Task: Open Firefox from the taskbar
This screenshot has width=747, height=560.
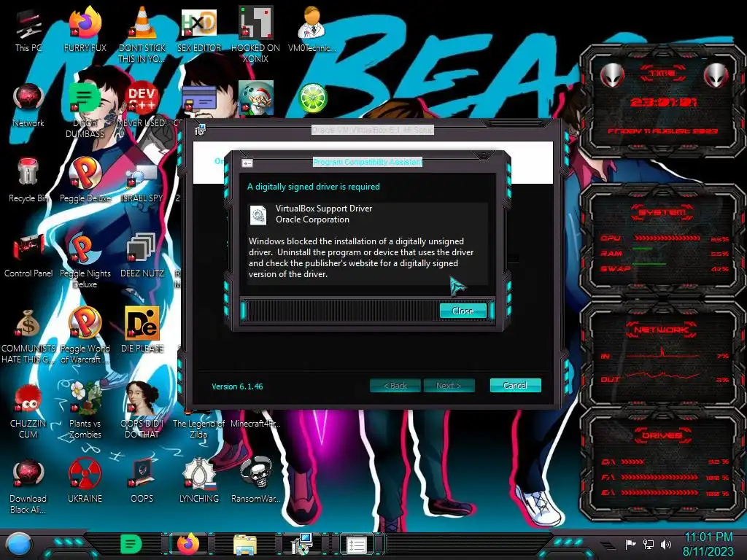Action: click(x=188, y=544)
